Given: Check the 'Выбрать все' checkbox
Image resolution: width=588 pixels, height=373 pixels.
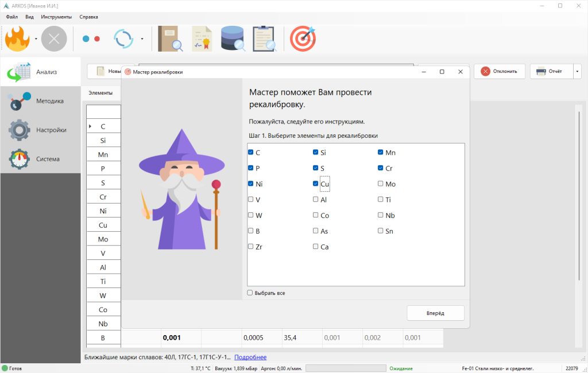Looking at the screenshot, I should [x=250, y=293].
